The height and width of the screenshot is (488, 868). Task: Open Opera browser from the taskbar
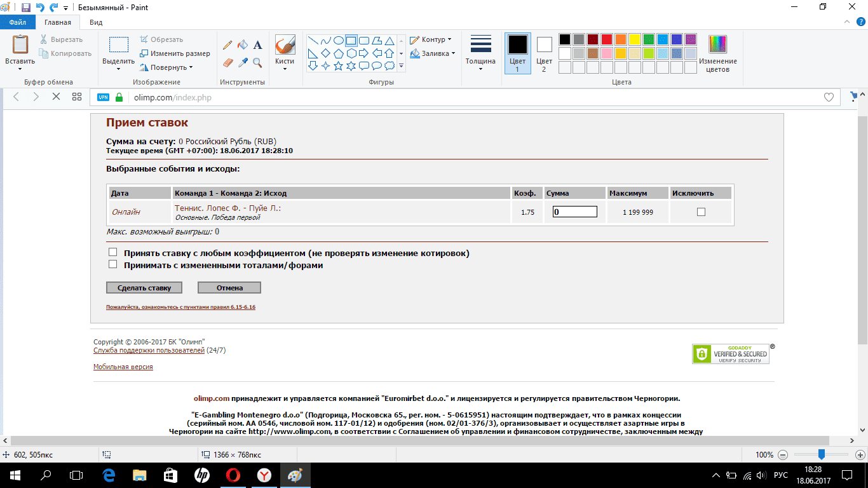(233, 475)
